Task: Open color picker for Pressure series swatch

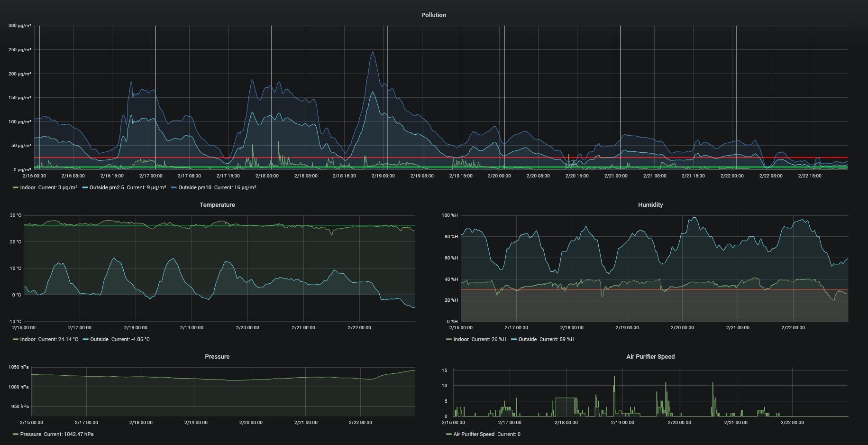Action: (16, 435)
